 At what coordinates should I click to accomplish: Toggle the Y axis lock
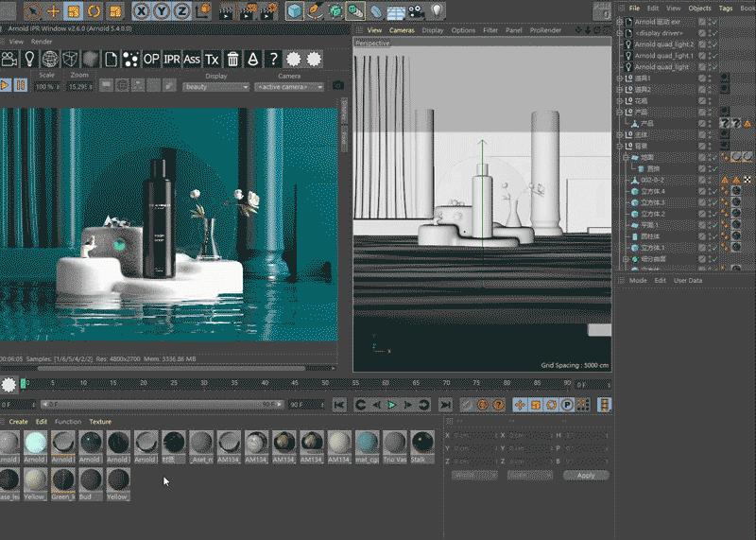click(x=162, y=10)
